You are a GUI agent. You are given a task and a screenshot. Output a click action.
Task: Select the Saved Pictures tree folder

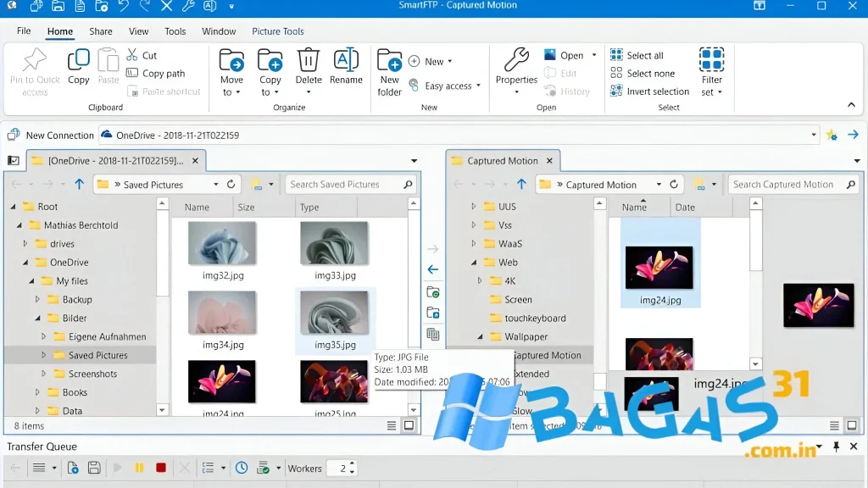tap(98, 355)
